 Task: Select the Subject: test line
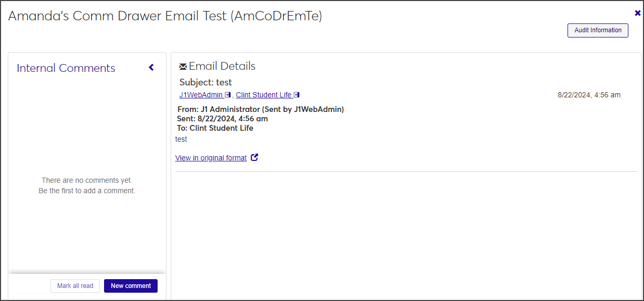[205, 82]
